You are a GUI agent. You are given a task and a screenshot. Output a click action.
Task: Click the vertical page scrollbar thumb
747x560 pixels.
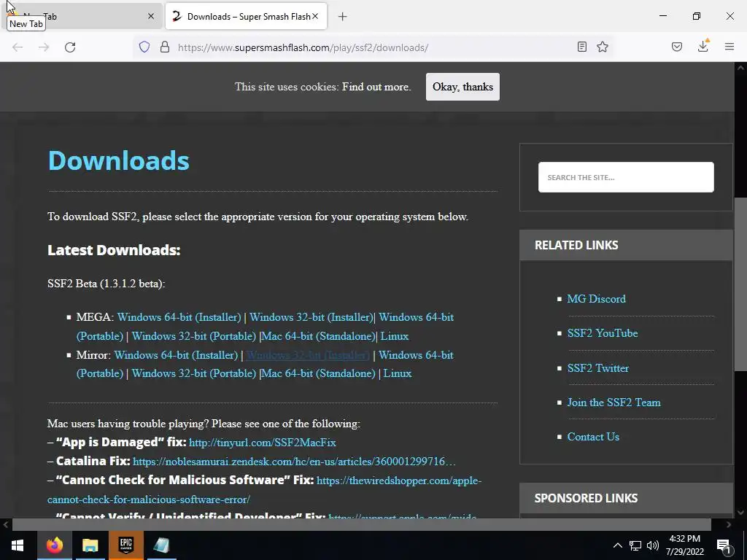point(740,284)
